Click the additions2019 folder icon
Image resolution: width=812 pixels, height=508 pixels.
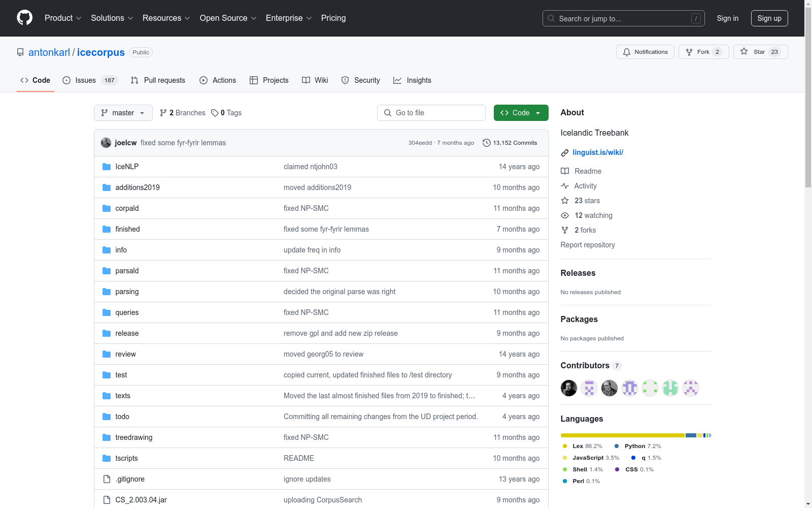click(x=107, y=187)
